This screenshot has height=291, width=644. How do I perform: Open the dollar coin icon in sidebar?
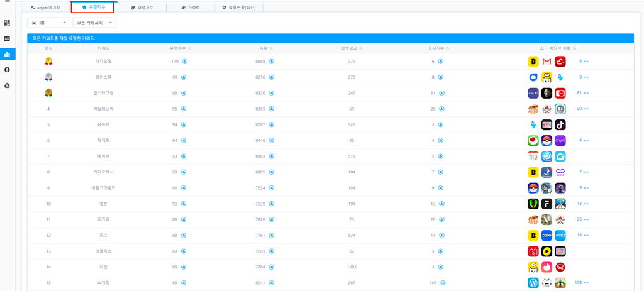pos(7,70)
